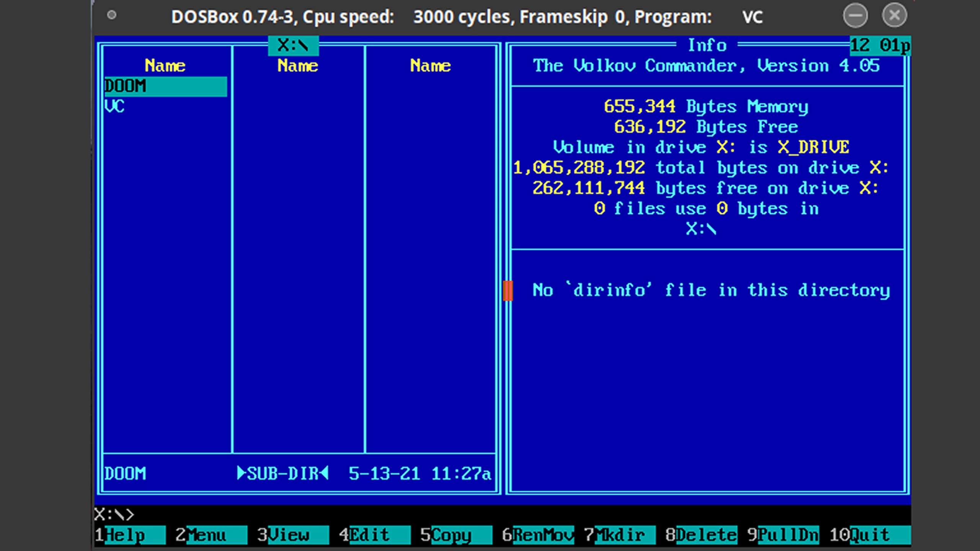The image size is (980, 551).
Task: Click the X:\ drive path header
Action: coord(293,46)
